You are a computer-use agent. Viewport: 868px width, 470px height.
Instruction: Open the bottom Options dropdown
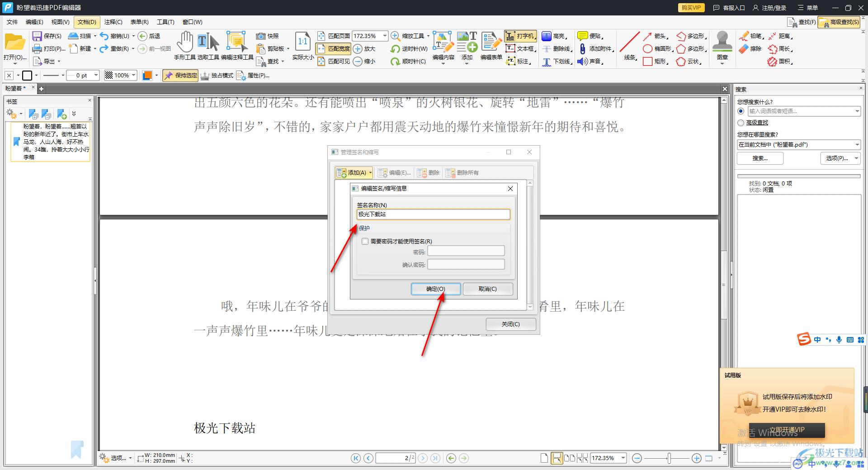116,458
